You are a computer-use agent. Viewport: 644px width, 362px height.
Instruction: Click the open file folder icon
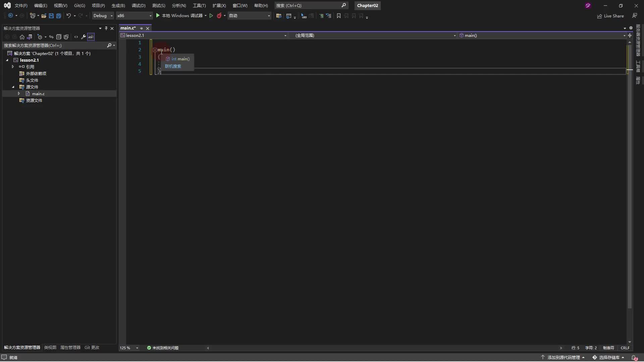tap(44, 16)
